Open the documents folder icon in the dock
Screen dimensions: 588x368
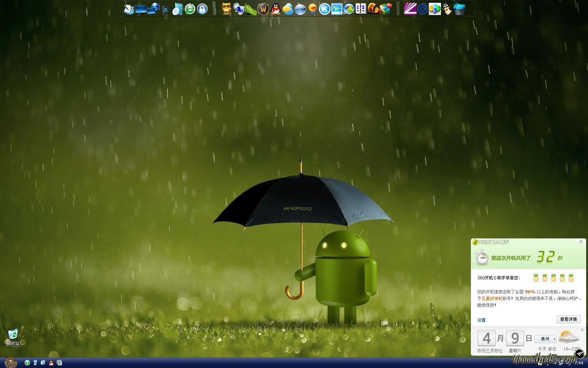tap(129, 9)
